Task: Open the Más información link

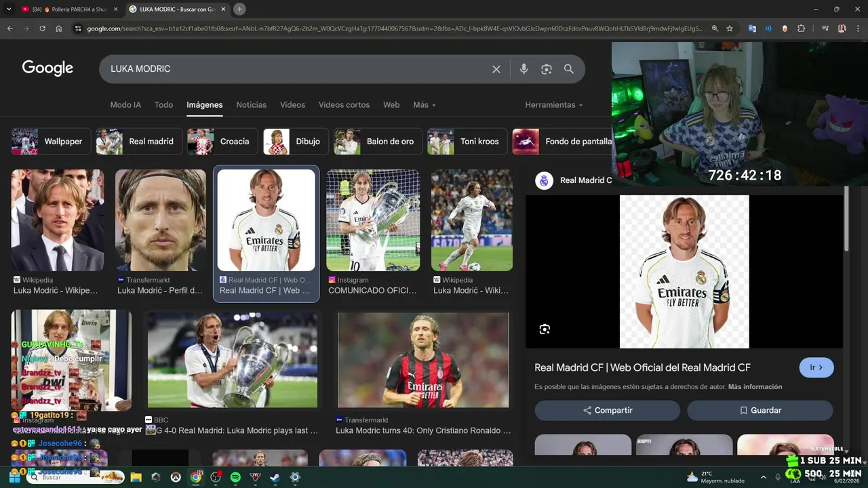Action: 755,387
